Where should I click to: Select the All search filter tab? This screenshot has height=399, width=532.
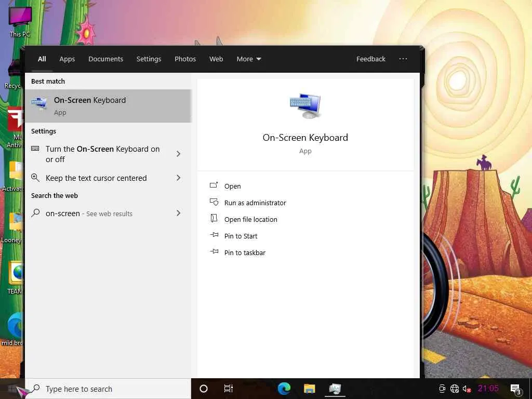click(x=42, y=59)
